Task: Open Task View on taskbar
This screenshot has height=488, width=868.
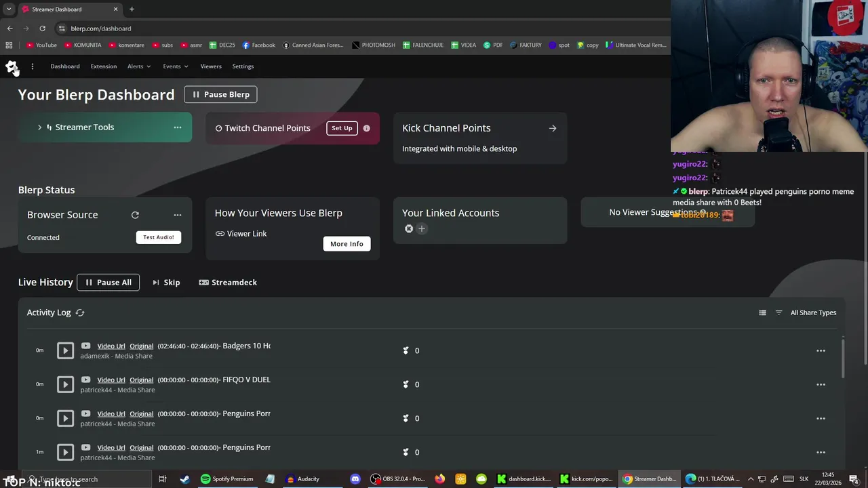Action: click(162, 479)
